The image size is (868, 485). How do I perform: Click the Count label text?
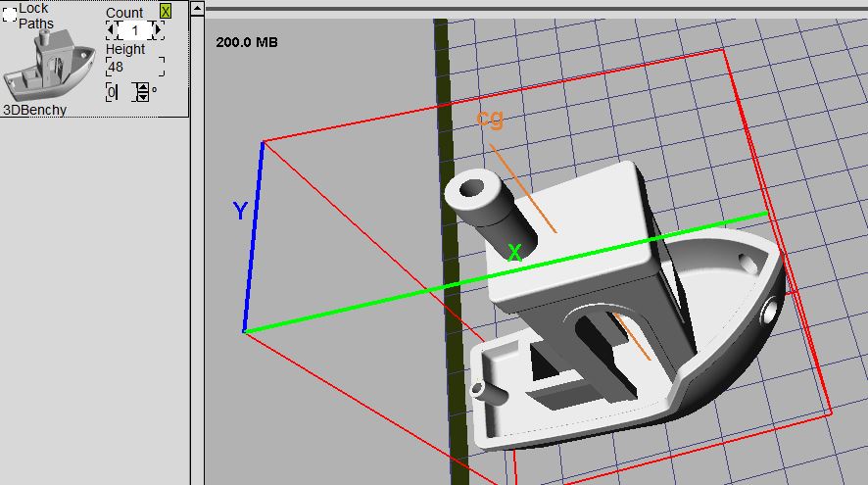(x=124, y=12)
